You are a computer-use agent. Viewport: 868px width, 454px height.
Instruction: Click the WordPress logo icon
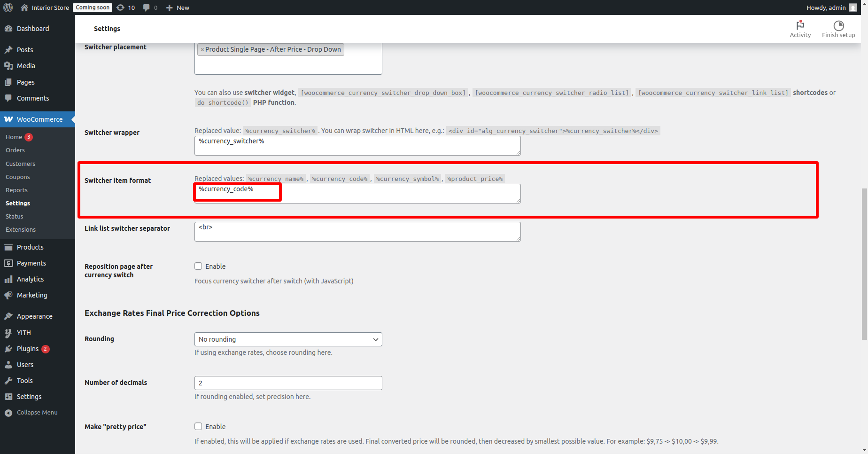[x=8, y=8]
